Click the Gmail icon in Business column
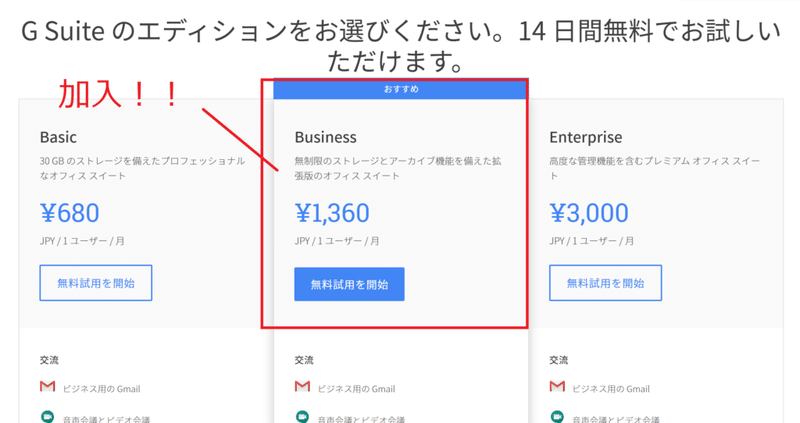 click(302, 388)
